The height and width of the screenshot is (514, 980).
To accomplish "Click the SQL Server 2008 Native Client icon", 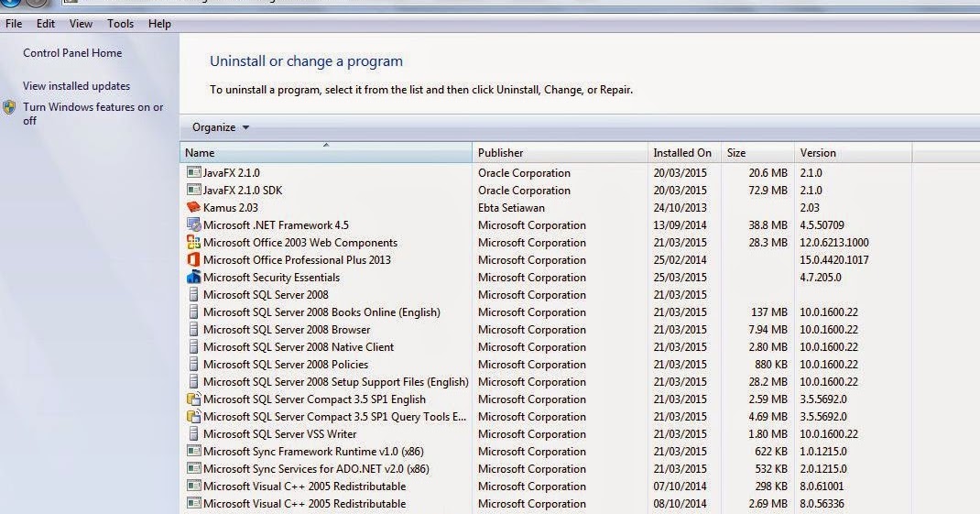I will (194, 347).
